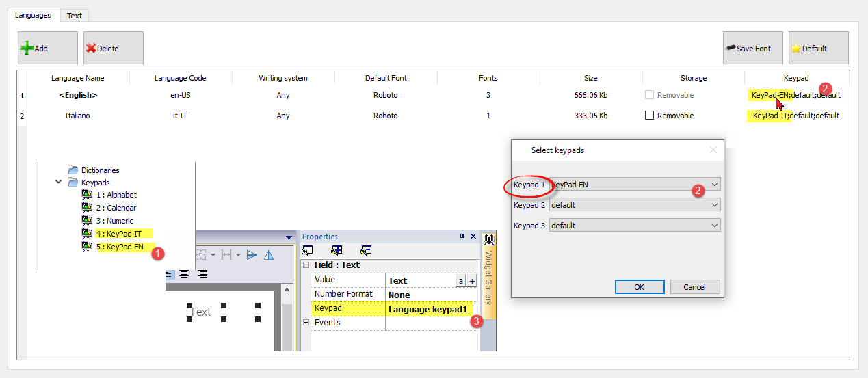
Task: Click the Keypad cell for English row
Action: click(x=795, y=95)
